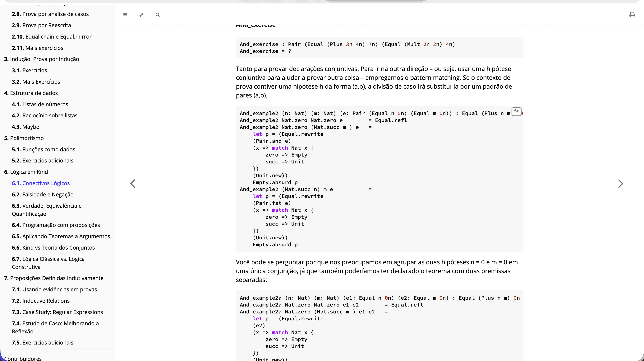The width and height of the screenshot is (644, 361).
Task: Print the page using printer icon
Action: click(x=632, y=15)
